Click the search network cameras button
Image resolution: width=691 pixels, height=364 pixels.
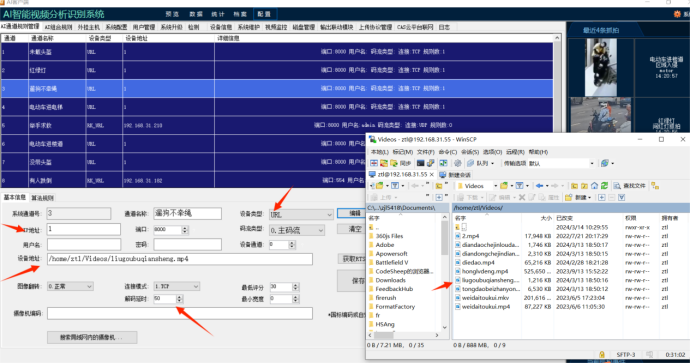click(x=92, y=338)
